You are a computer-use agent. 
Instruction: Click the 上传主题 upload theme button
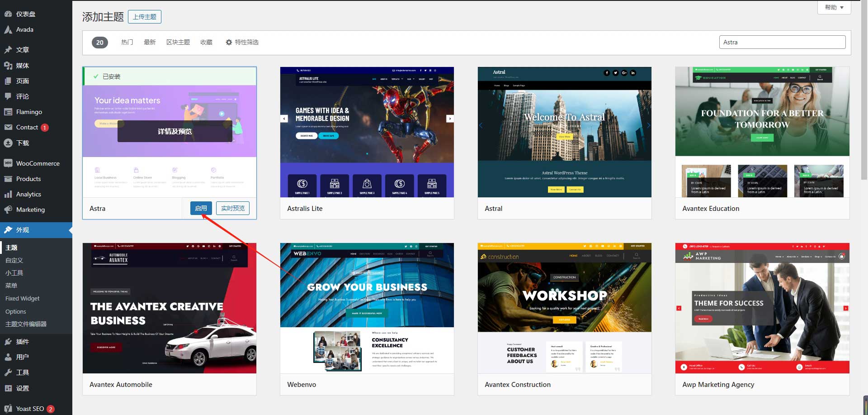145,17
